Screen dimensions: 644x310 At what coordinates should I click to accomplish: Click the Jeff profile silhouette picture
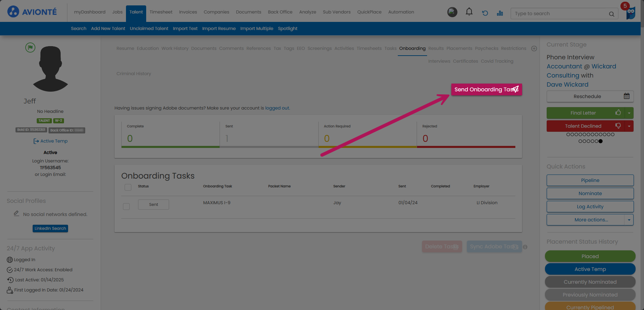51,69
